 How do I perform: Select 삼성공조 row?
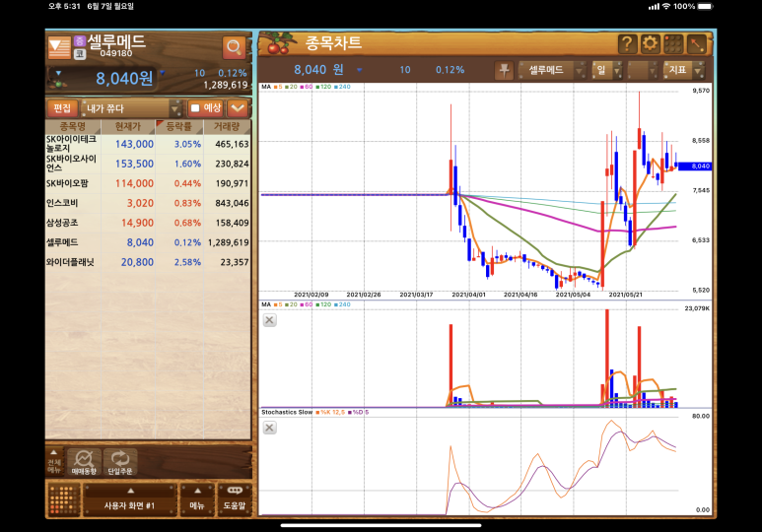(148, 223)
